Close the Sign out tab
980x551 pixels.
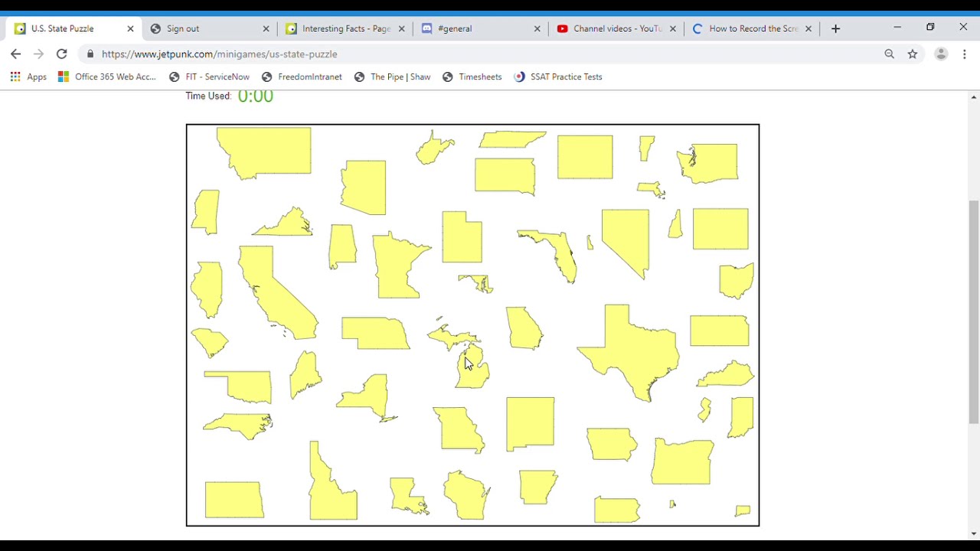click(x=266, y=28)
